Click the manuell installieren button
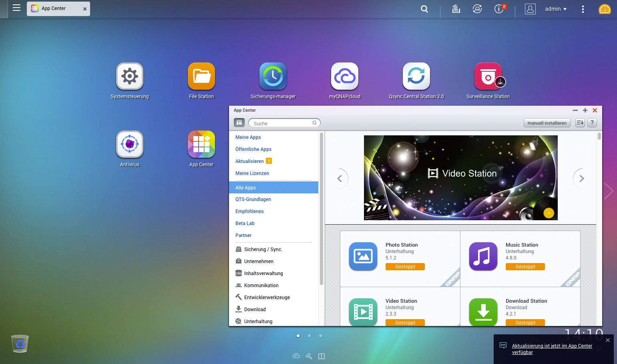The height and width of the screenshot is (364, 617). point(547,123)
